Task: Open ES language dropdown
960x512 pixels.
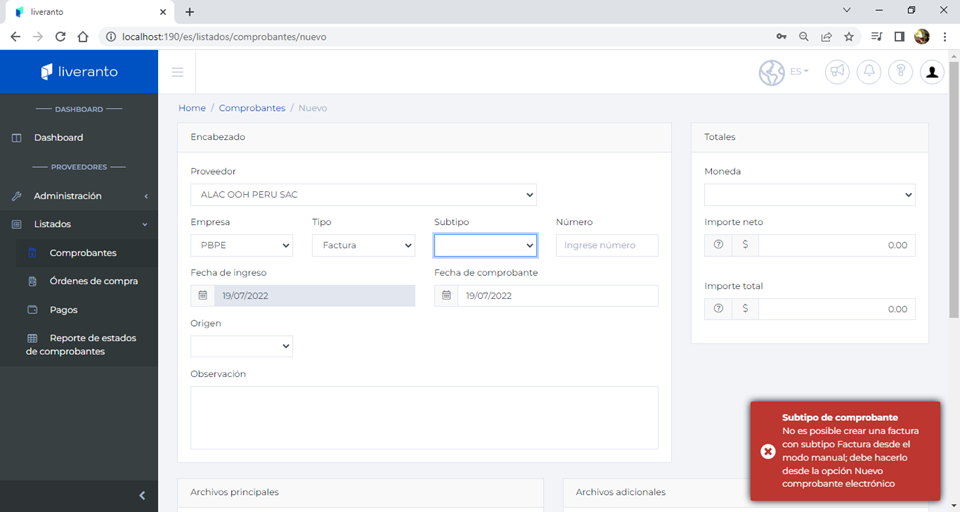Action: click(799, 72)
